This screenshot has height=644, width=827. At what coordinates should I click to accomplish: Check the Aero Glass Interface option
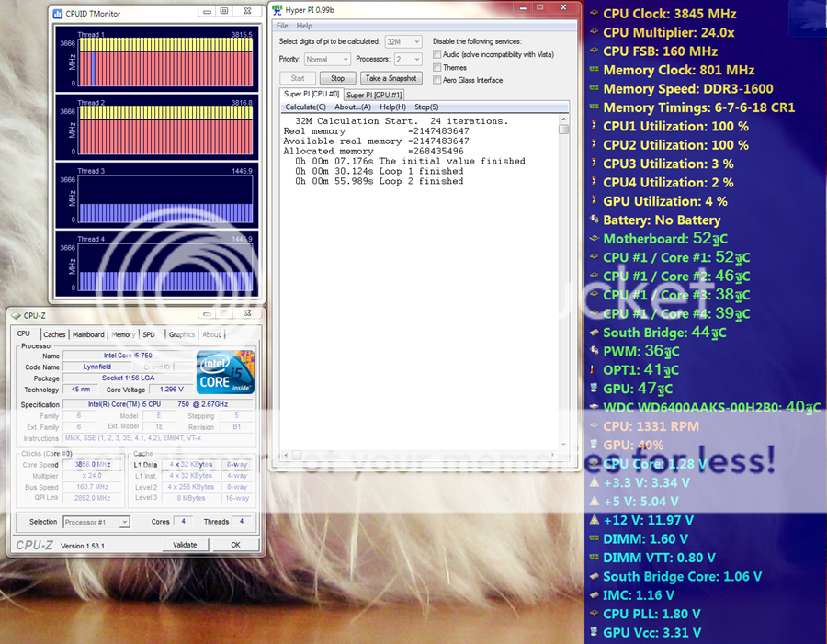pos(437,80)
